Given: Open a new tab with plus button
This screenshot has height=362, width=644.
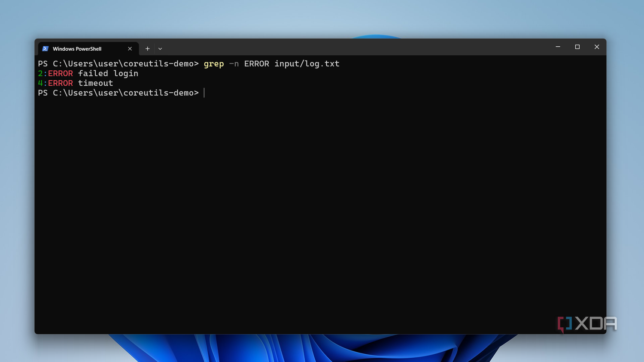Looking at the screenshot, I should [x=147, y=49].
